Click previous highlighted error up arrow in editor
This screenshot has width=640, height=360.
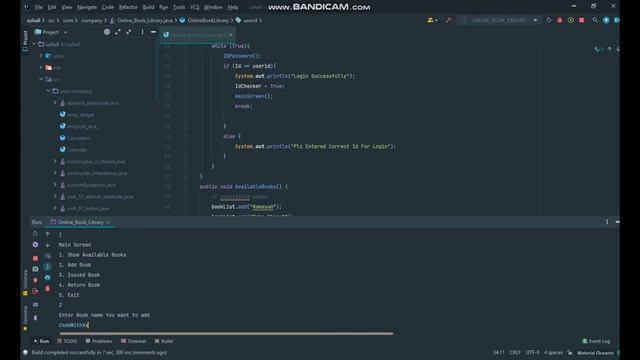(x=609, y=49)
